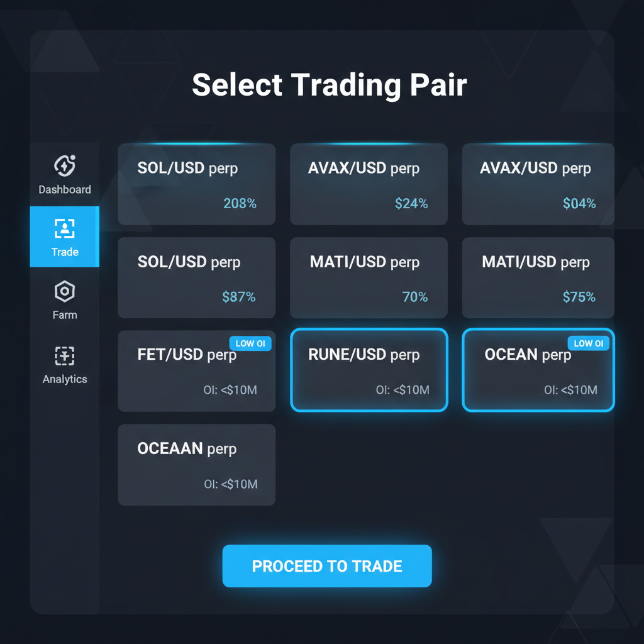Click the LOW OI badge on OCEAN perp card
The width and height of the screenshot is (644, 644).
pyautogui.click(x=588, y=343)
